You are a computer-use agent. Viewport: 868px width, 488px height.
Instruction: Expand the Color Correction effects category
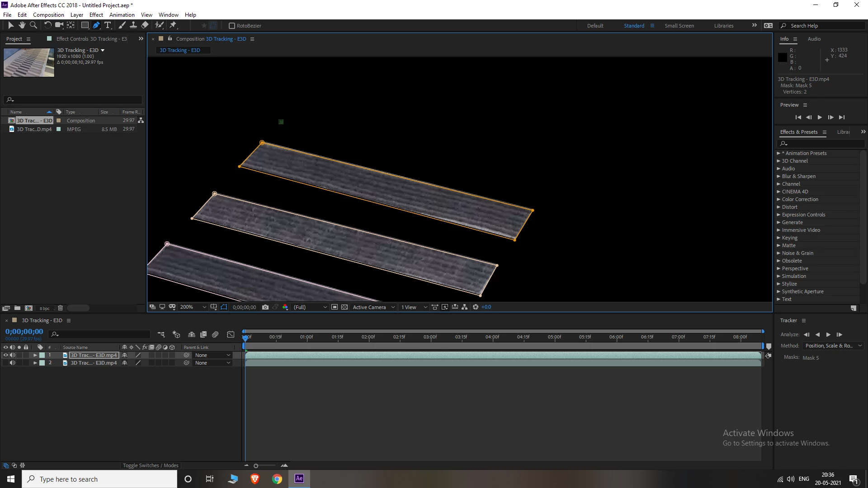pyautogui.click(x=778, y=199)
